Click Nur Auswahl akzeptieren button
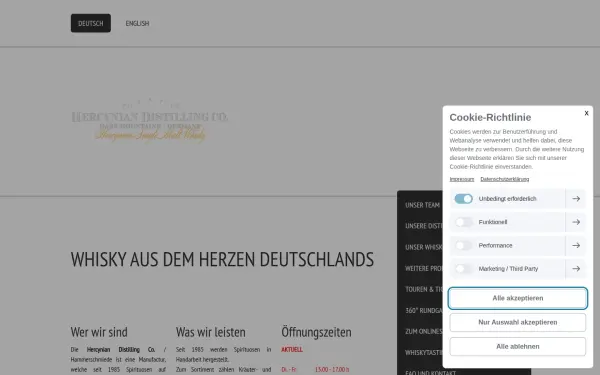 coord(518,322)
